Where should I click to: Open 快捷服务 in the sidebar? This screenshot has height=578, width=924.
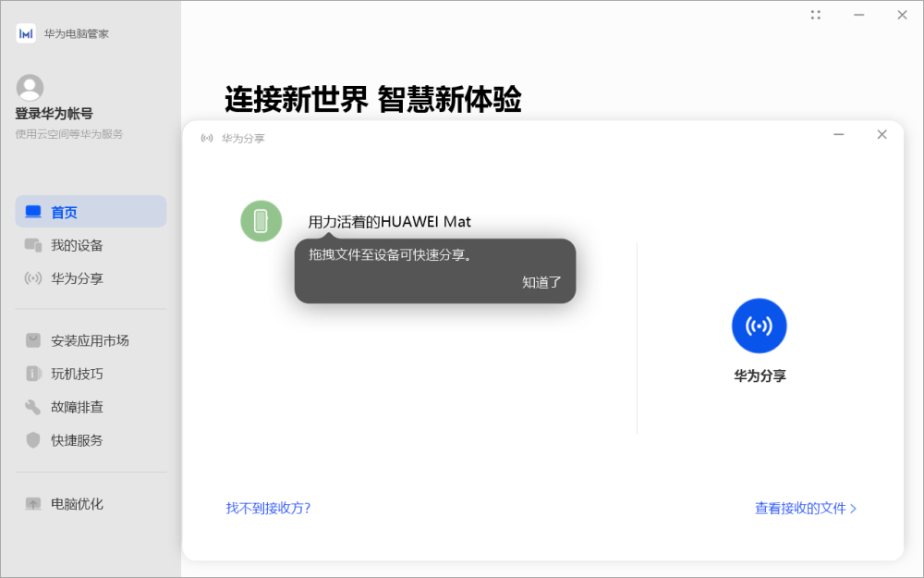91,440
